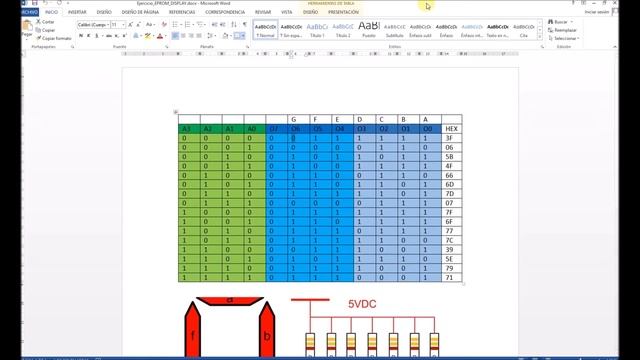Open the font name combo box
640x360 pixels.
pyautogui.click(x=93, y=25)
